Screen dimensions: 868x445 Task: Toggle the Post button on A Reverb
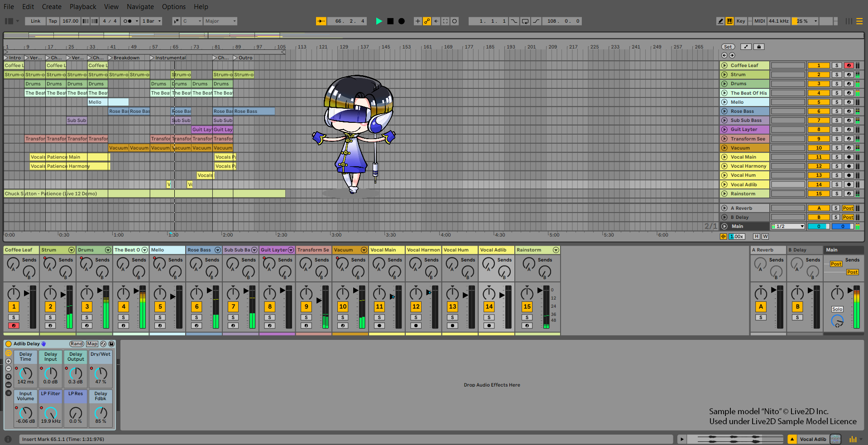tap(848, 208)
